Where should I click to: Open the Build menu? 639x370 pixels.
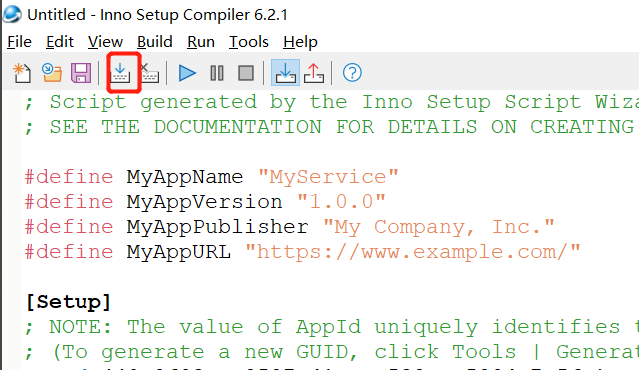tap(154, 42)
